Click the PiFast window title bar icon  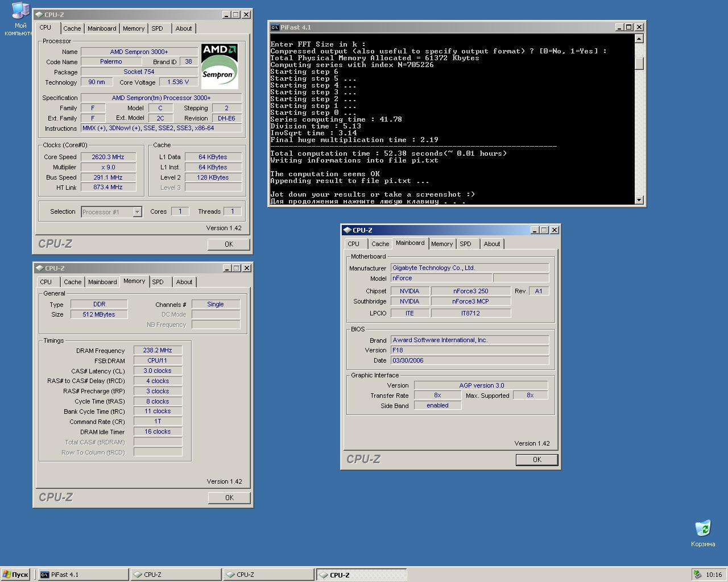[275, 27]
